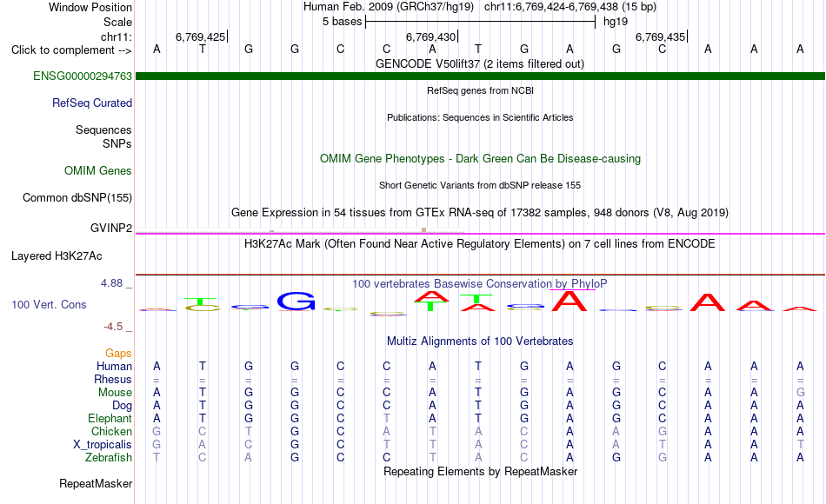826x504 pixels.
Task: Click the faded T in Elephant row
Action: pyautogui.click(x=386, y=418)
